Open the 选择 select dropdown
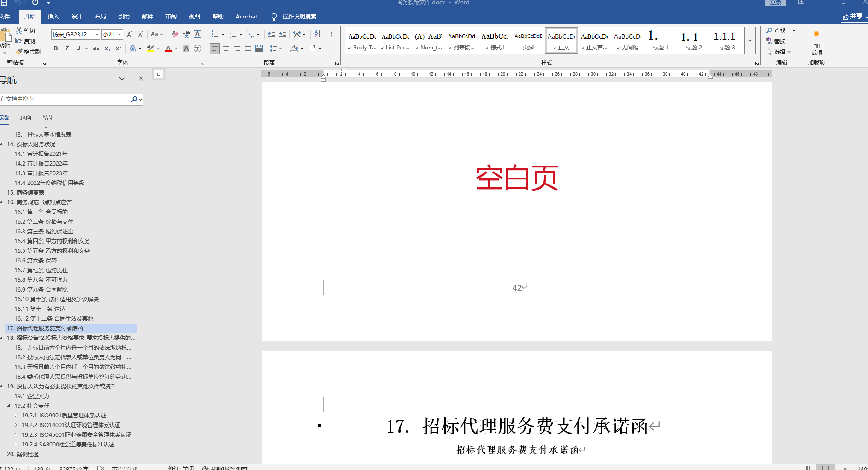868x470 pixels. point(779,52)
